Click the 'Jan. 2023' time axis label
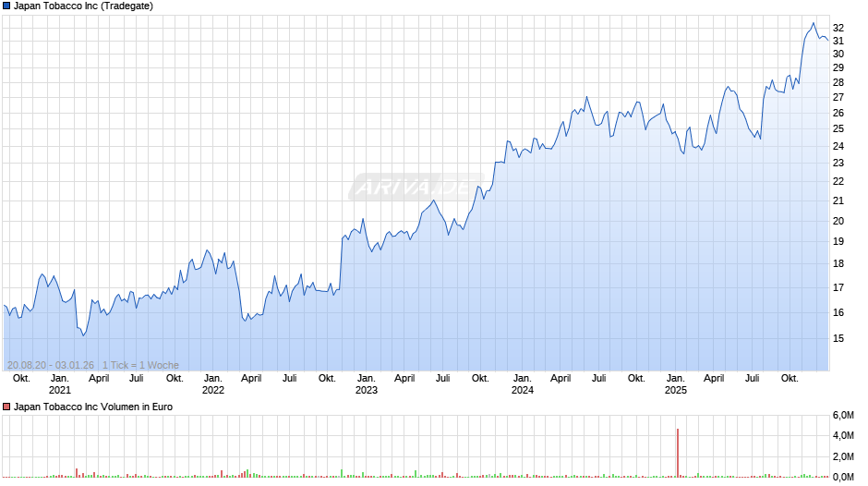Image resolution: width=868 pixels, height=486 pixels. [x=366, y=384]
